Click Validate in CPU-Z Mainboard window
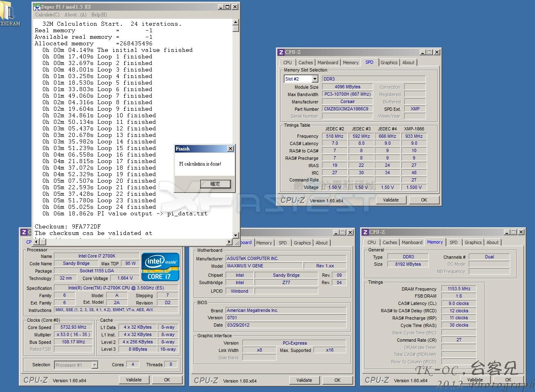The image size is (535, 392). click(x=304, y=380)
